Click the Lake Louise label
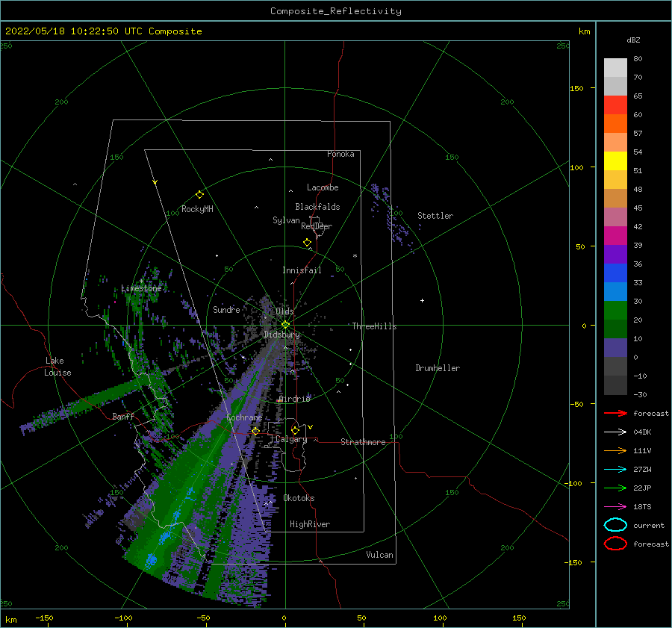 pos(57,367)
